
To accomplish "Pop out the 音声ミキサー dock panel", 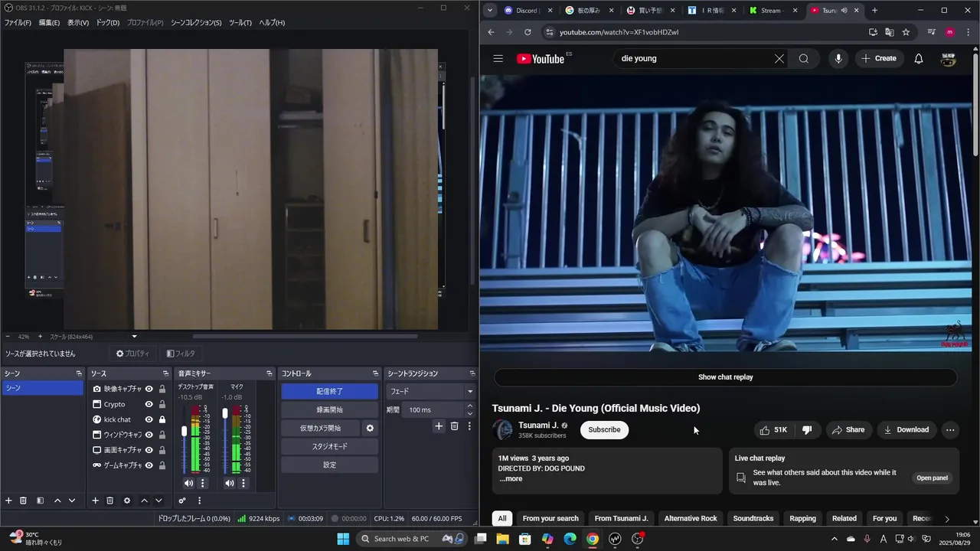I will [x=269, y=373].
